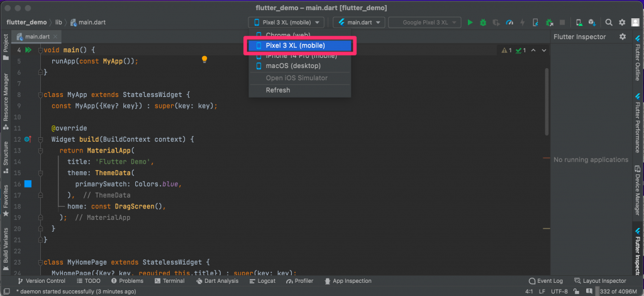Open IDE settings gear in main toolbar
The height and width of the screenshot is (296, 644).
[x=622, y=23]
